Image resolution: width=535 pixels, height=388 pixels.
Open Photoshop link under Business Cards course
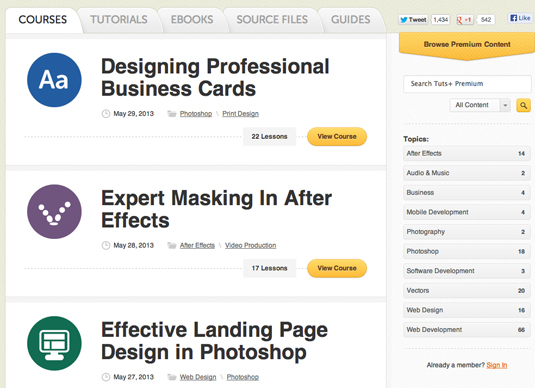click(196, 114)
